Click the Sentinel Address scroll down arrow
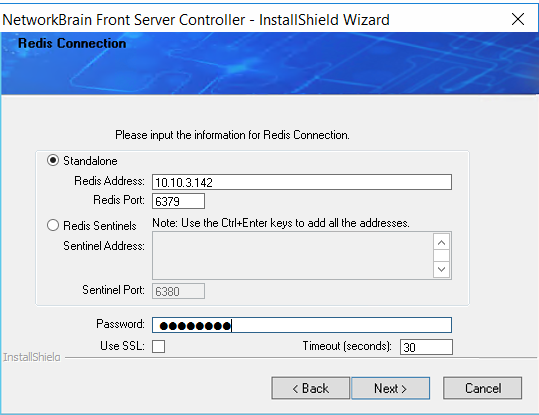 [442, 269]
